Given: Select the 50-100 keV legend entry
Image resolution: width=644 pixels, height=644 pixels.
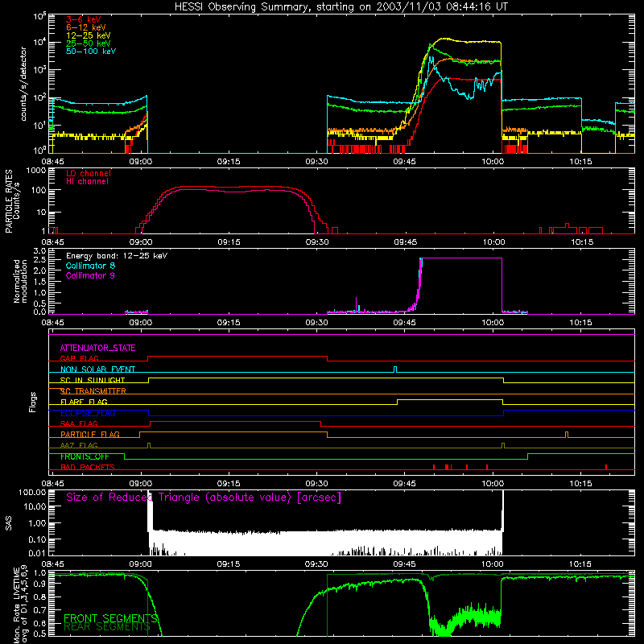Looking at the screenshot, I should coord(91,52).
